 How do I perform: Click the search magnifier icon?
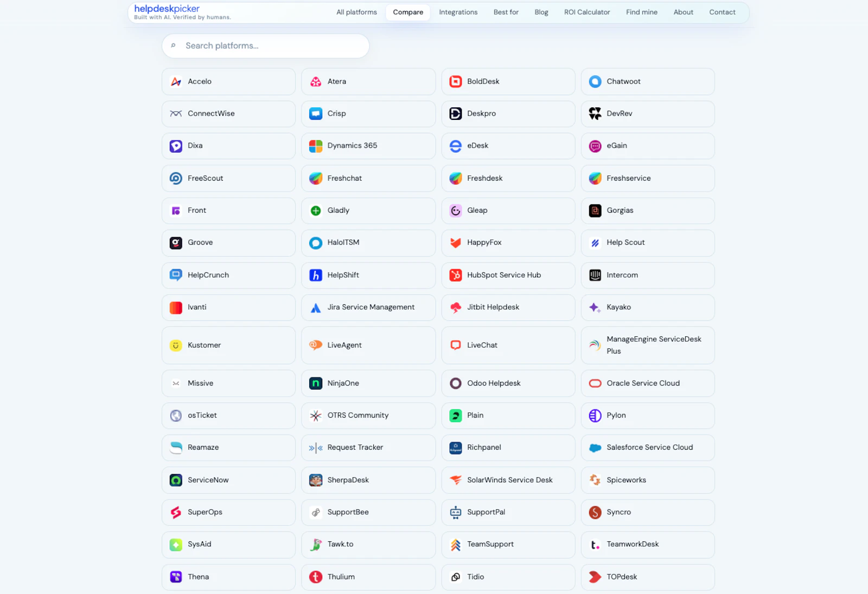173,46
